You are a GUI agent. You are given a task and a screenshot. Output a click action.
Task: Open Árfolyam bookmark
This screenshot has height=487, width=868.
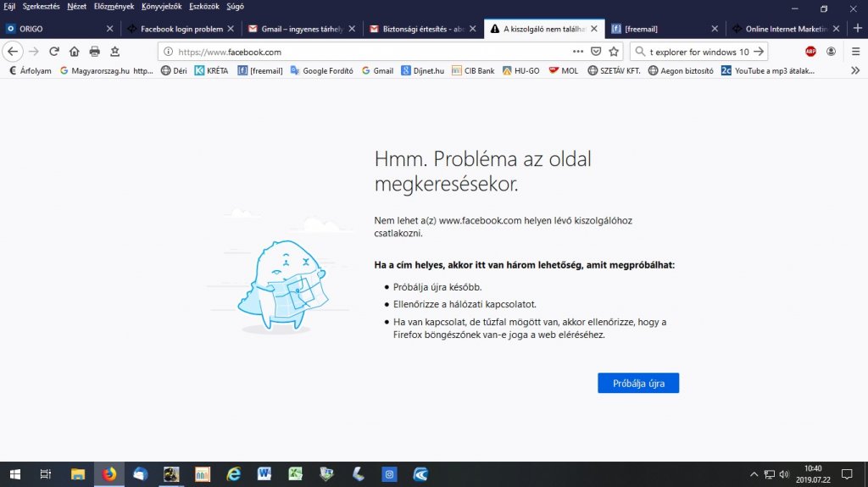pyautogui.click(x=30, y=71)
